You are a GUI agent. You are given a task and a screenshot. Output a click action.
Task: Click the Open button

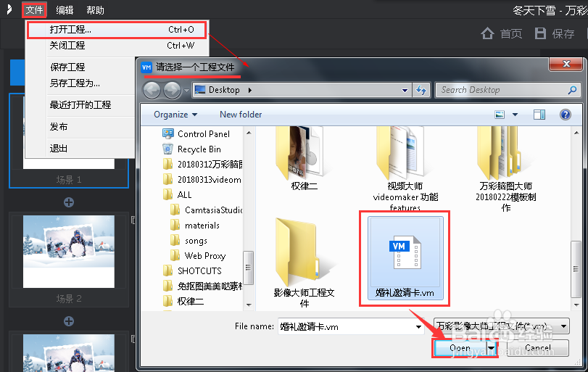click(x=460, y=348)
